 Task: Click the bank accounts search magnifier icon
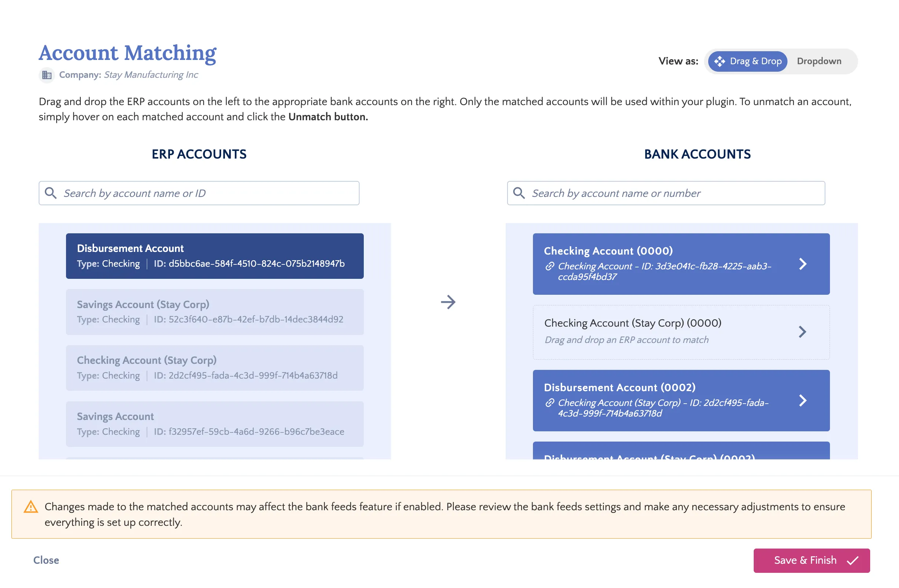[519, 193]
